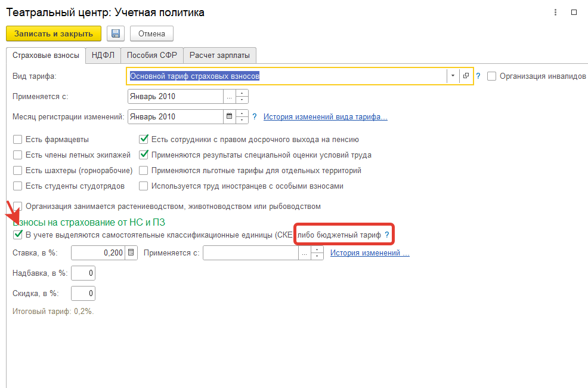
Task: Open selection ellipsis for Применяется с Январь 2010
Action: (x=229, y=96)
